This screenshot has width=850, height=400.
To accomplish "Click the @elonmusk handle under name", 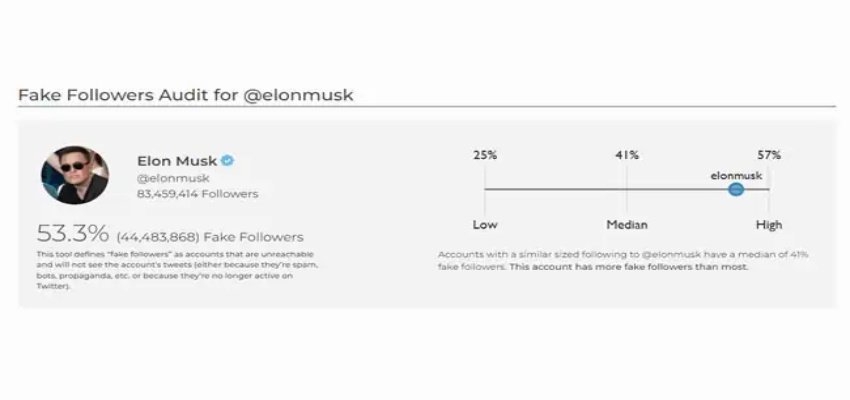I will point(173,178).
